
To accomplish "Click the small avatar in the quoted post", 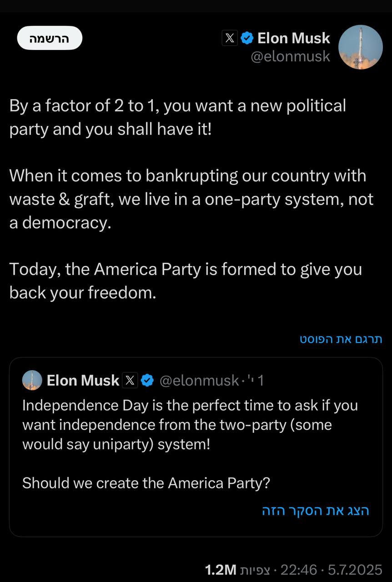I will tap(32, 380).
